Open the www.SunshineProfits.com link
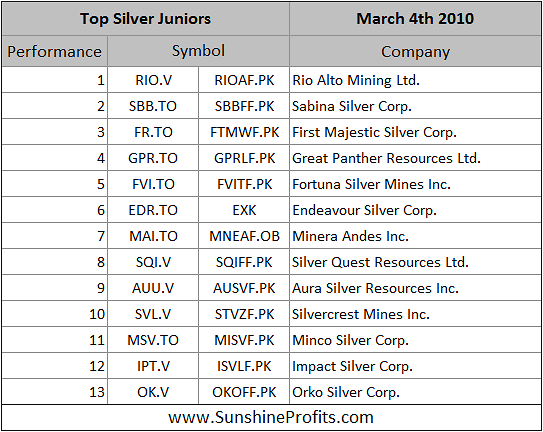Image resolution: width=543 pixels, height=432 pixels. pos(271,417)
